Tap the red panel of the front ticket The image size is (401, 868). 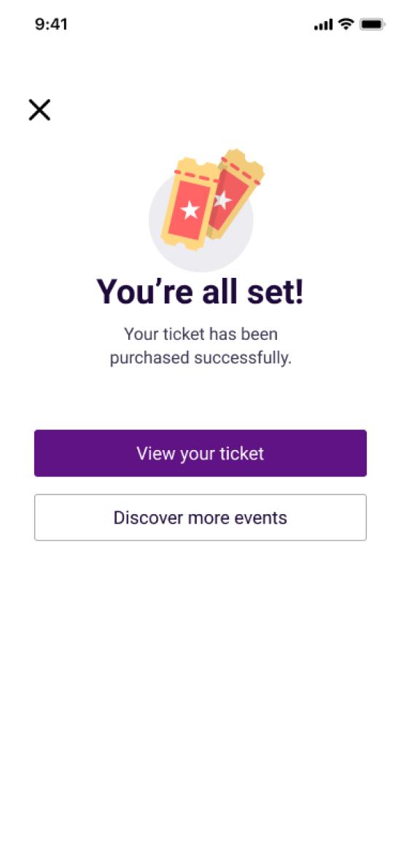click(190, 210)
